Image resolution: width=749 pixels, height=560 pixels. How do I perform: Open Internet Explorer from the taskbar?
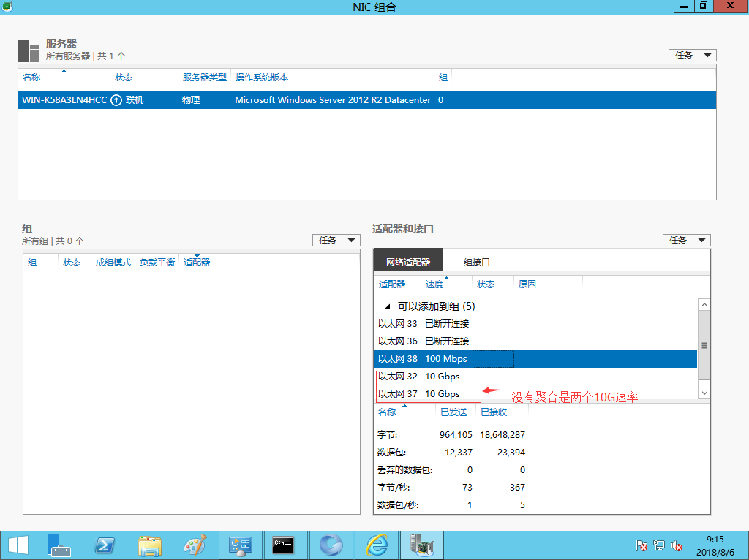376,545
